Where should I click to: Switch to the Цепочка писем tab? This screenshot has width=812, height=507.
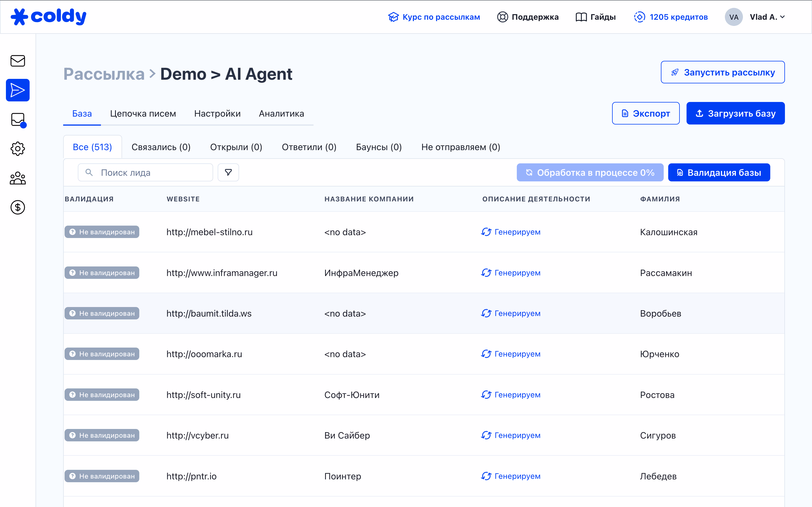pyautogui.click(x=143, y=114)
